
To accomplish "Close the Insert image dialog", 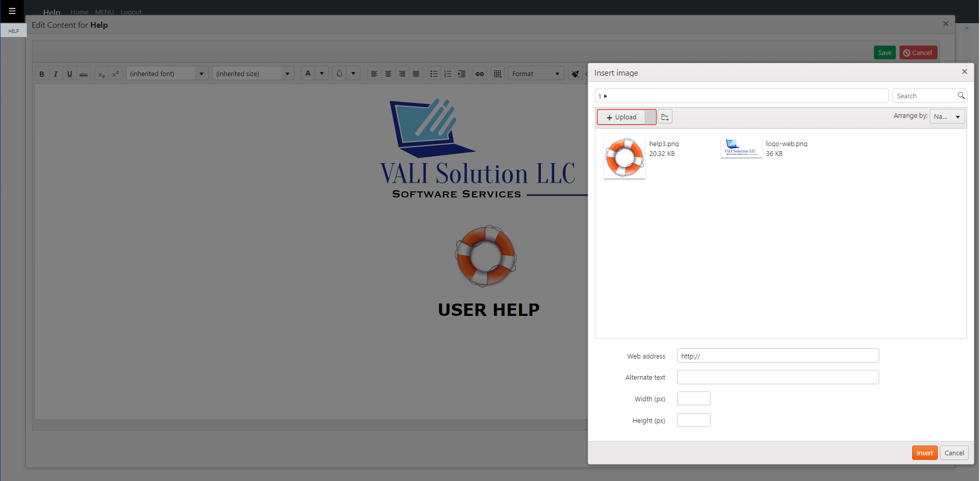I will (x=965, y=72).
